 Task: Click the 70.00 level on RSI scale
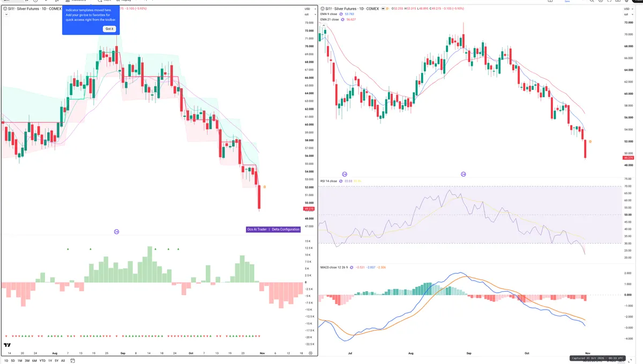tap(629, 186)
